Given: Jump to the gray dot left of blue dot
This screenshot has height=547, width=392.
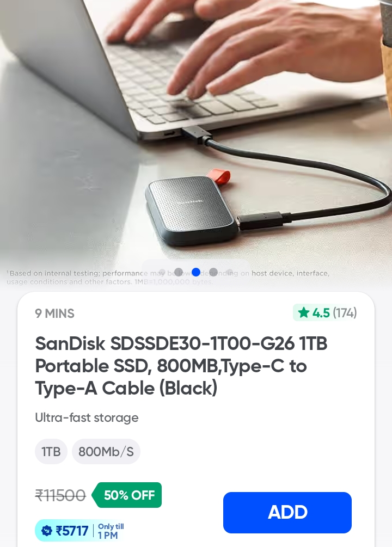Looking at the screenshot, I should [x=179, y=272].
